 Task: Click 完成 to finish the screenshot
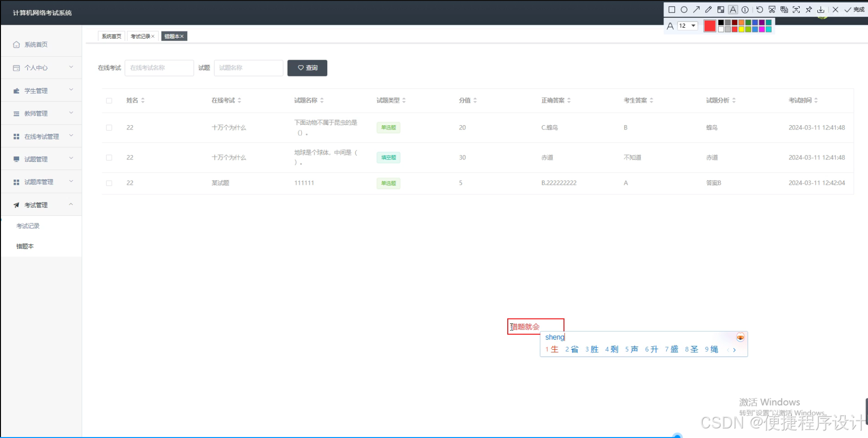pyautogui.click(x=855, y=10)
